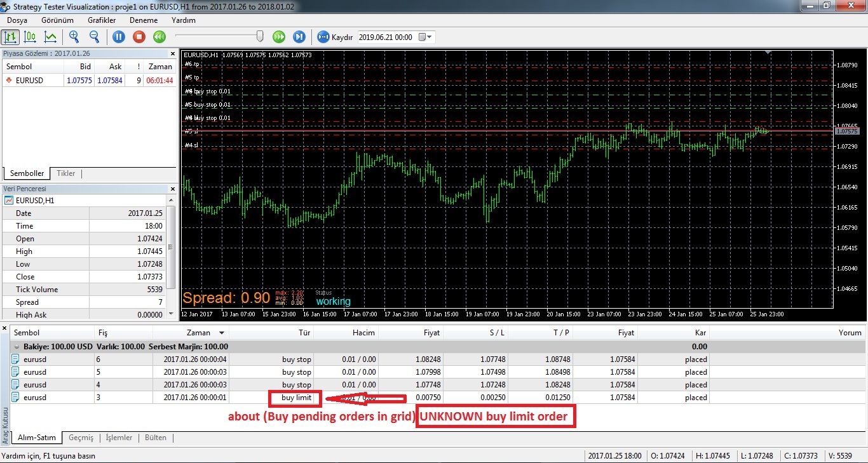Click the EURUSD,H1 icon in data window
868x463 pixels.
click(9, 200)
